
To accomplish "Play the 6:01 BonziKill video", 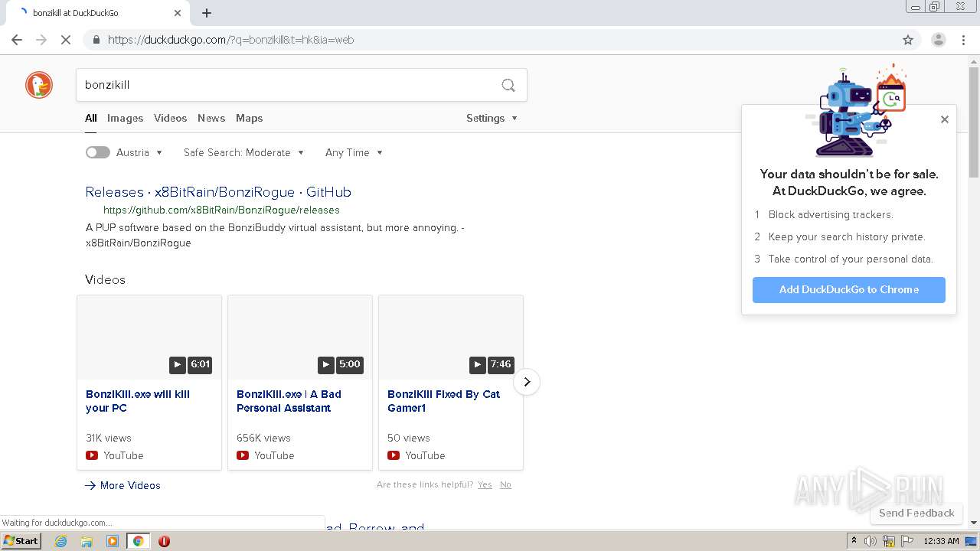I will [149, 337].
